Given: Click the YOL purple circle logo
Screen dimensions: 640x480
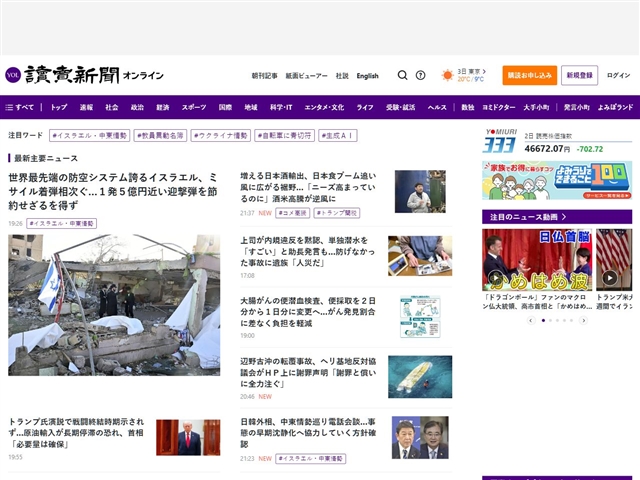Looking at the screenshot, I should coord(13,75).
